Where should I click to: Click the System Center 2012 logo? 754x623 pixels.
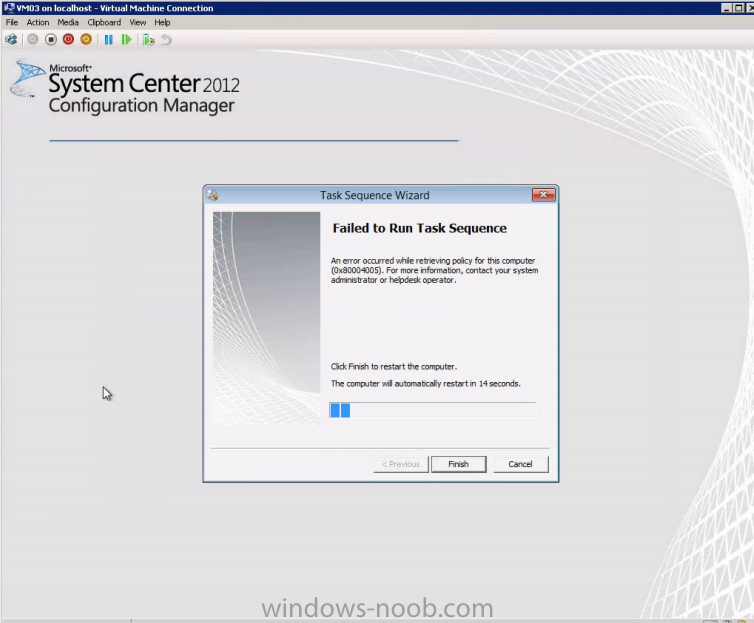125,87
